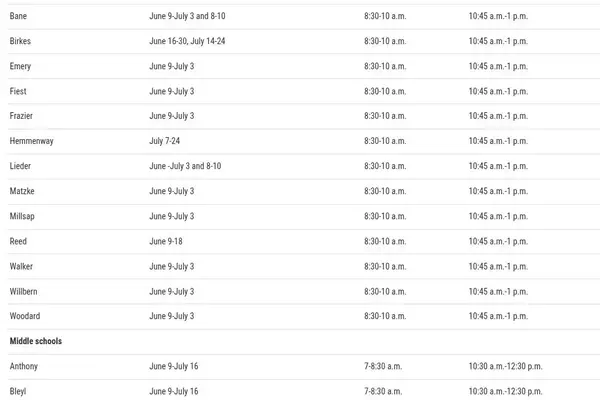
Task: Click Reed's June 9-18 dates
Action: [x=166, y=242]
